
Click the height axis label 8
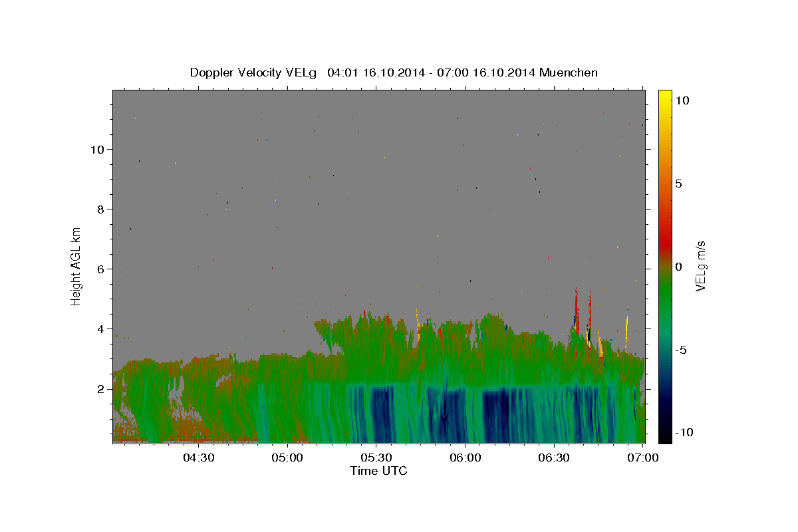pyautogui.click(x=101, y=209)
